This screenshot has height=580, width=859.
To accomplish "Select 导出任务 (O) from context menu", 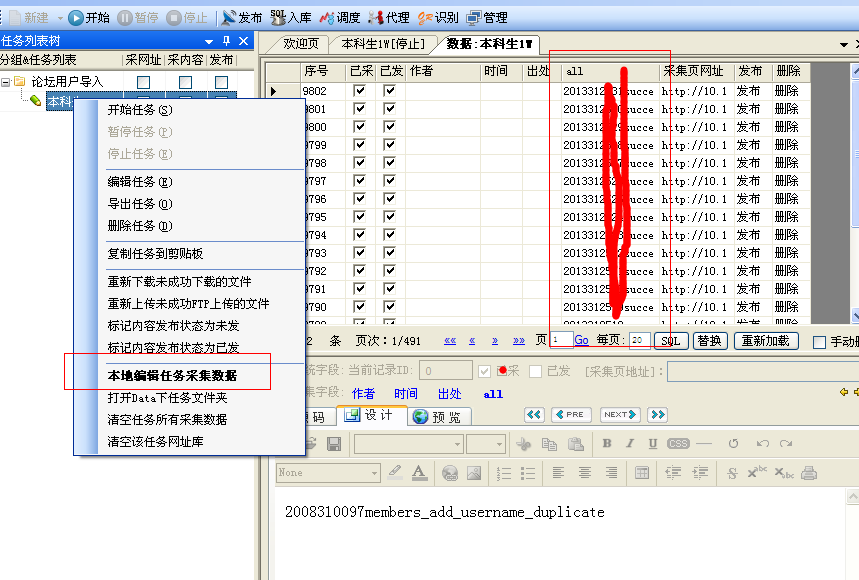I will 140,204.
